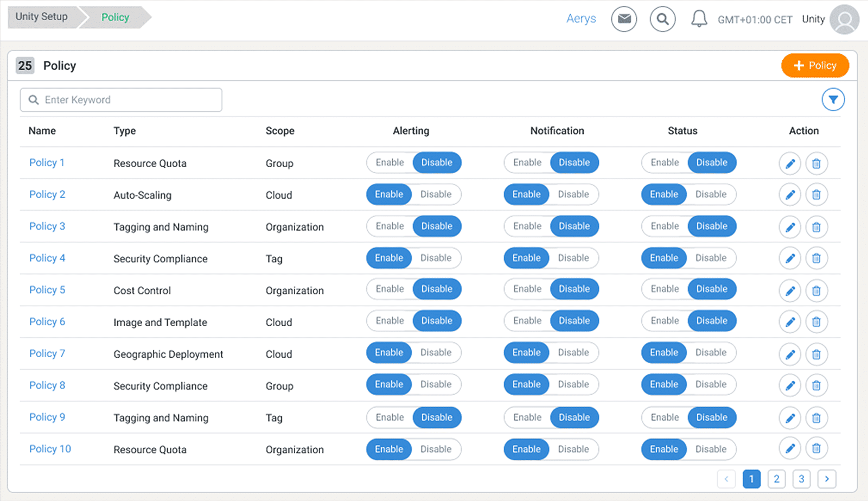Disable Alerting for Policy 8
The image size is (868, 501).
pyautogui.click(x=436, y=385)
